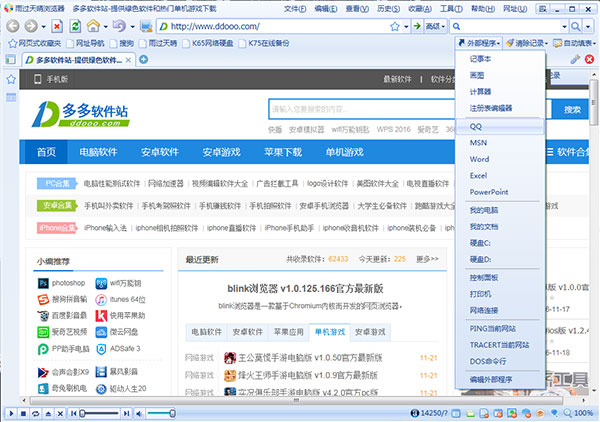Click the 网址导航 bookmark

click(x=86, y=43)
